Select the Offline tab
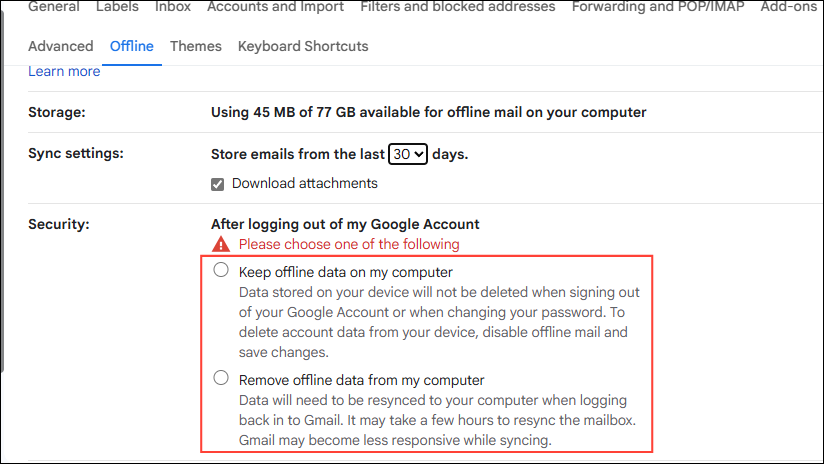This screenshot has width=824, height=464. (132, 46)
